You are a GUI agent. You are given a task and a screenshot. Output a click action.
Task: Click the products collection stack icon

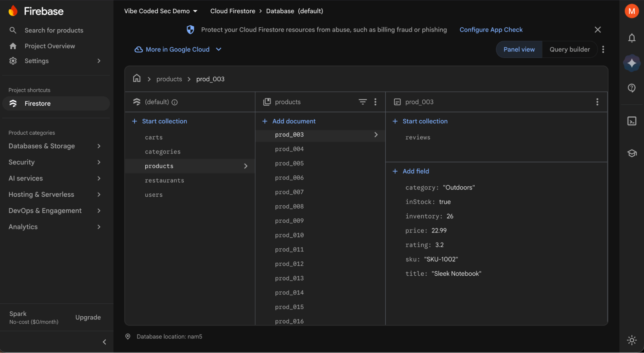(267, 102)
